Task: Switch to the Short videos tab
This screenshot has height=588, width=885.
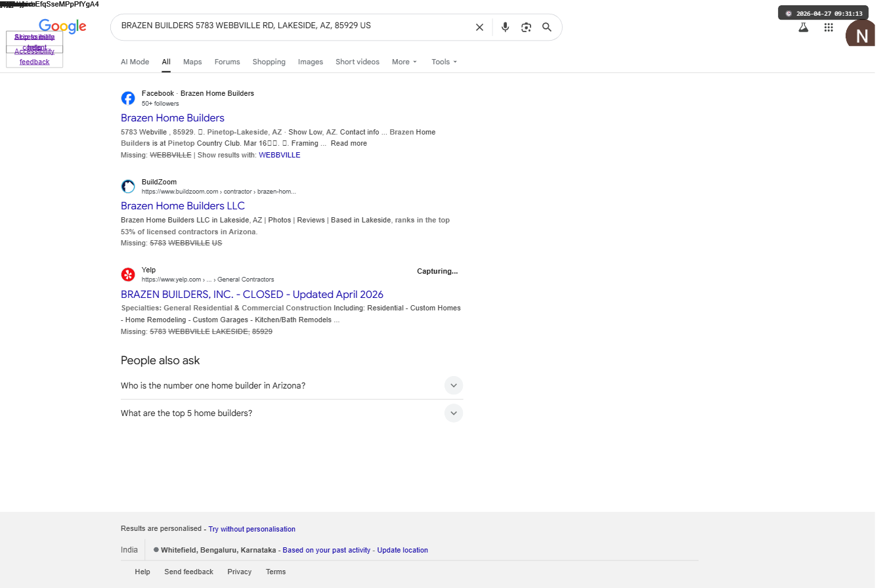Action: [x=357, y=62]
